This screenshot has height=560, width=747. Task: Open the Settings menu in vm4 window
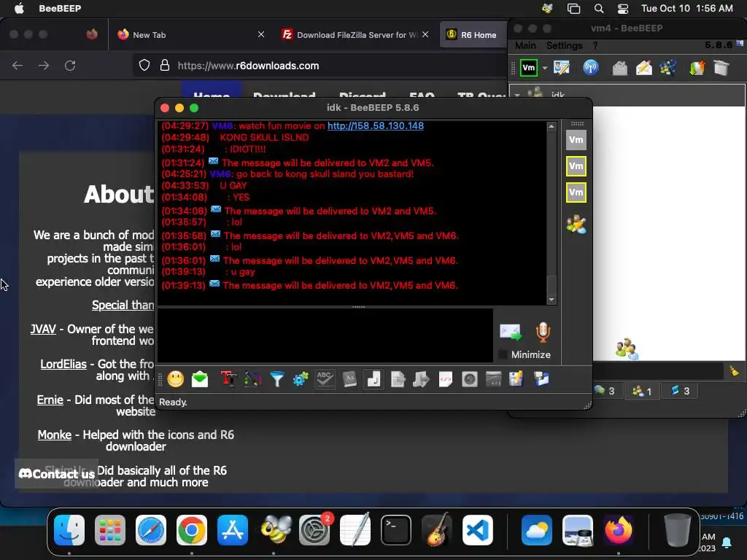pyautogui.click(x=564, y=46)
